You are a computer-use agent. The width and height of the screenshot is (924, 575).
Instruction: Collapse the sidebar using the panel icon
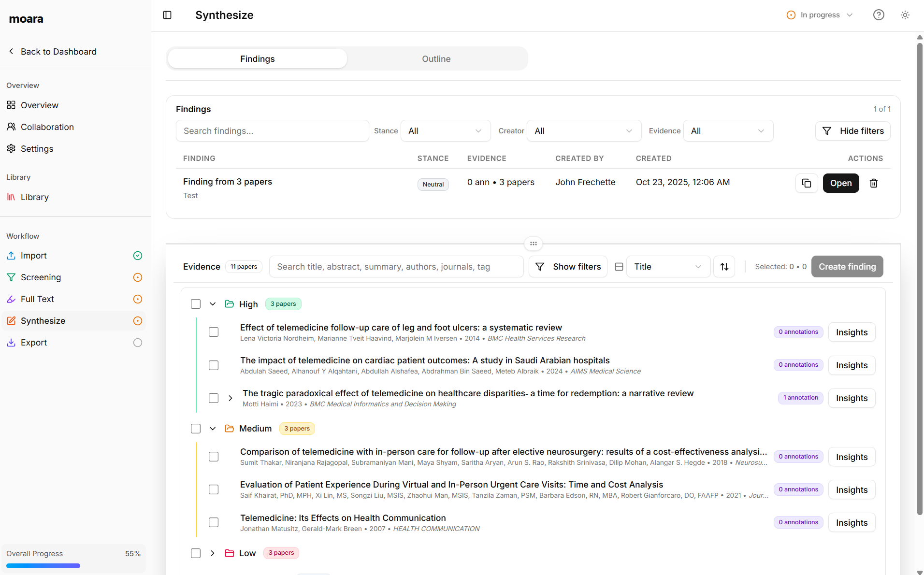pos(167,15)
